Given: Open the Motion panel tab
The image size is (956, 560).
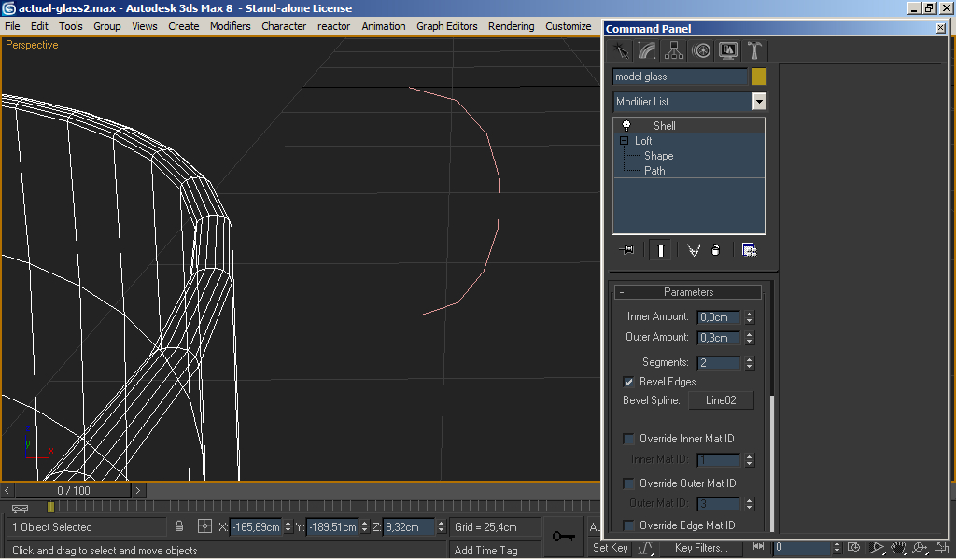Looking at the screenshot, I should coord(701,50).
